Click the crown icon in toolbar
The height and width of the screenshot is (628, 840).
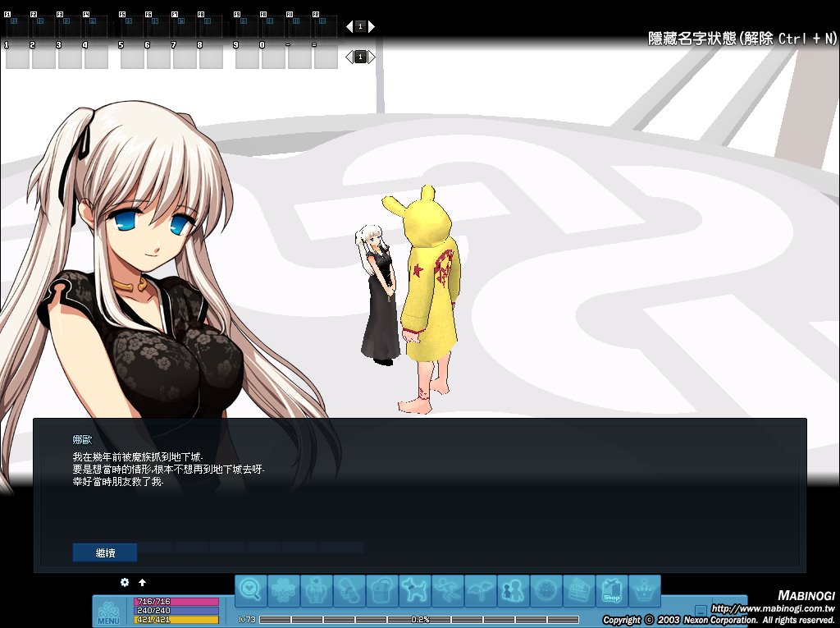645,590
